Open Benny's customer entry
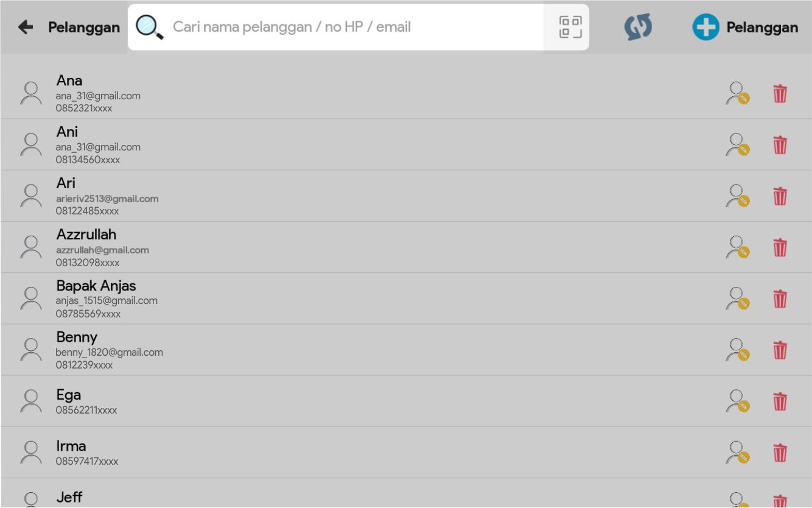Viewport: 812px width, 508px height. pyautogui.click(x=77, y=337)
